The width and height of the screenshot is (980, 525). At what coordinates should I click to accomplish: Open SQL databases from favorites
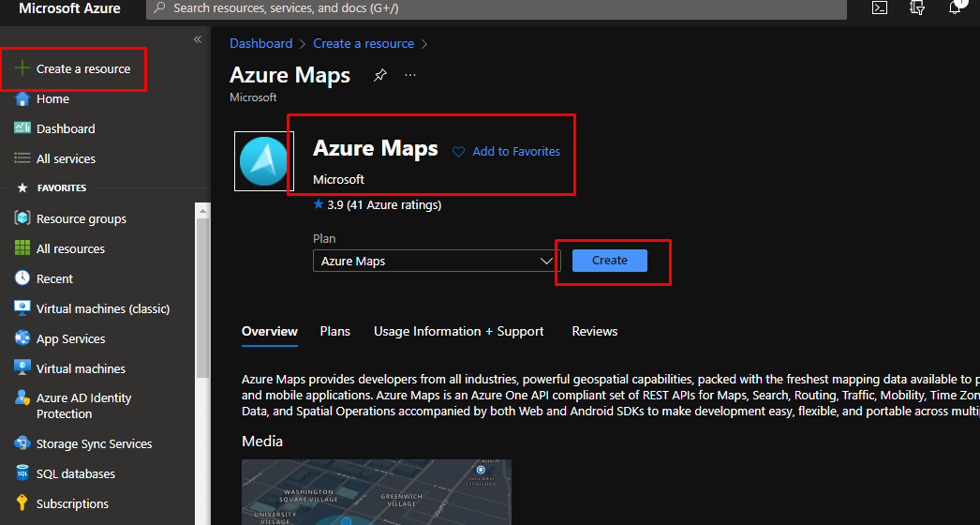point(76,474)
